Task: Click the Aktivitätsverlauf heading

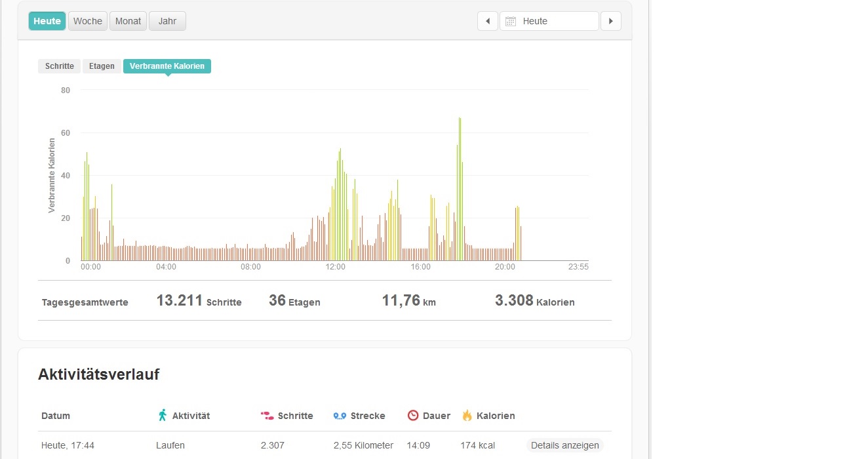Action: [x=99, y=374]
